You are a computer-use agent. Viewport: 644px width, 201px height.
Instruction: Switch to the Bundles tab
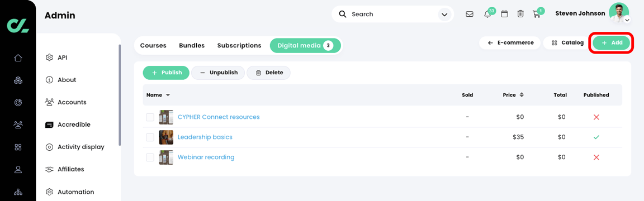tap(192, 46)
